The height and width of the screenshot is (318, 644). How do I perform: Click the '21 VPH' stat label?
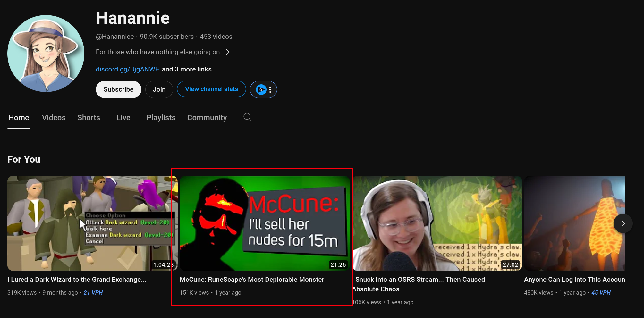93,293
